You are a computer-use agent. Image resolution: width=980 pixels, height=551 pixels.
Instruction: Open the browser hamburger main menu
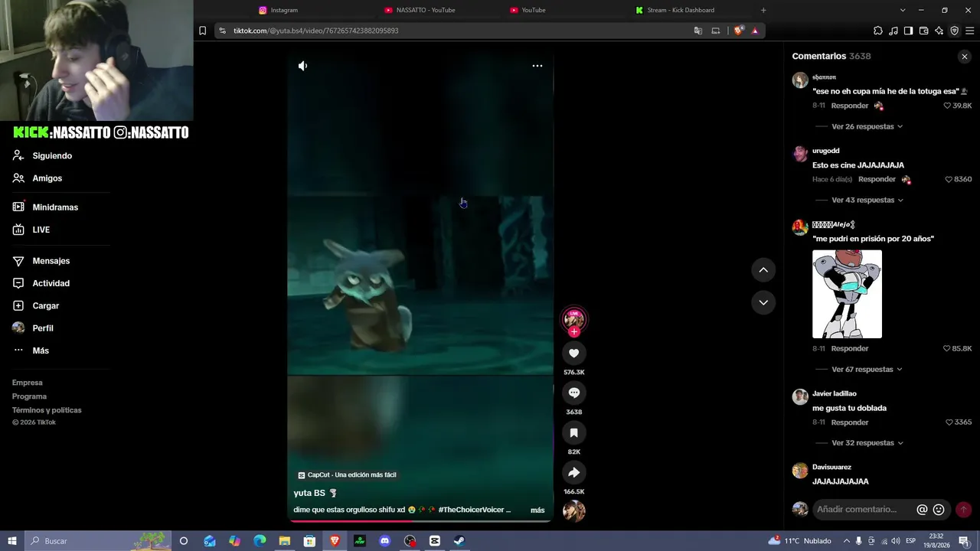[x=970, y=31]
